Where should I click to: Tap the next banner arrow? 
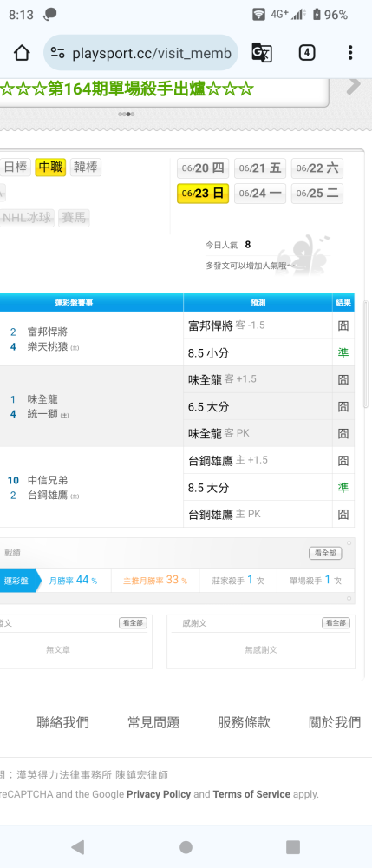[353, 85]
